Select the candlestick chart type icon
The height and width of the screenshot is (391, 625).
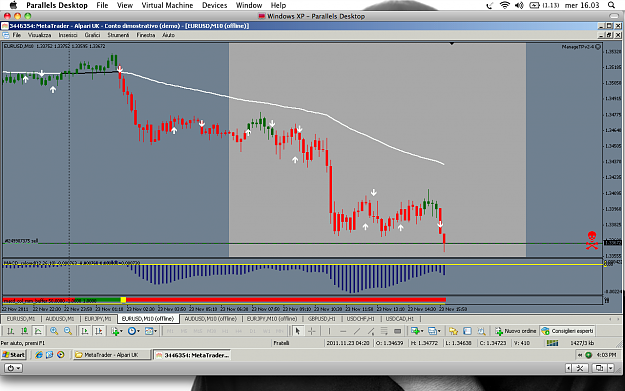pyautogui.click(x=24, y=331)
